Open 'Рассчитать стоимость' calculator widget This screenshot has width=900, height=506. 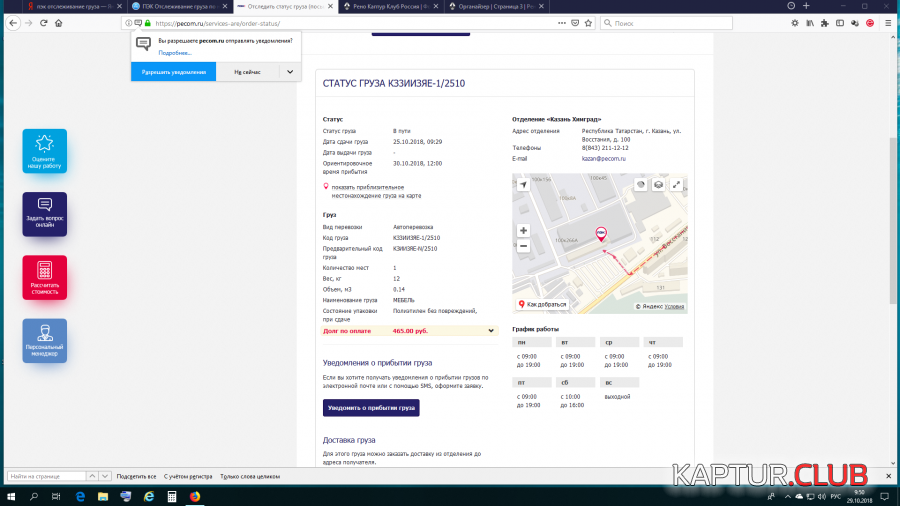click(45, 278)
